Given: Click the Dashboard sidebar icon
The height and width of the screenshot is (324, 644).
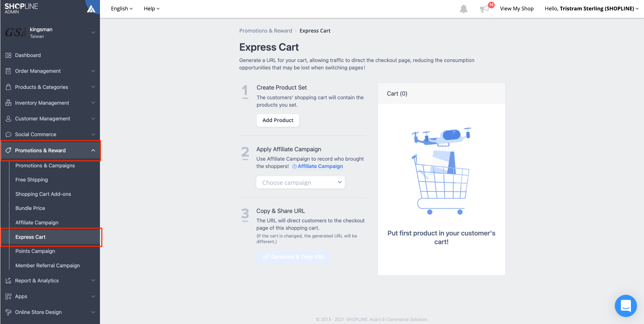Looking at the screenshot, I should click(8, 55).
